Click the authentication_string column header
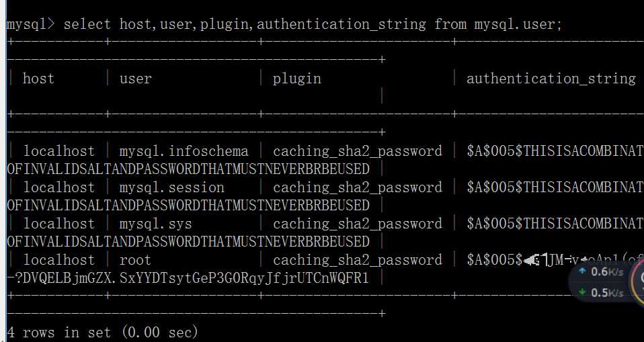 coord(551,79)
